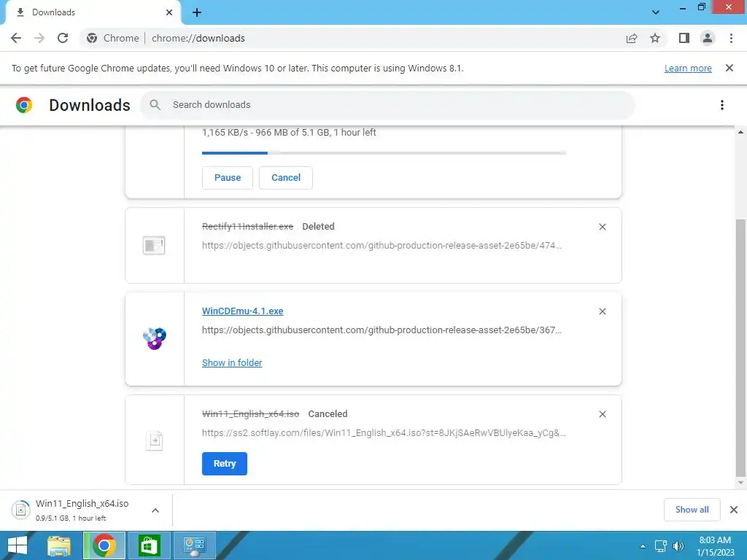747x560 pixels.
Task: Show hidden system tray icons
Action: pos(643,546)
